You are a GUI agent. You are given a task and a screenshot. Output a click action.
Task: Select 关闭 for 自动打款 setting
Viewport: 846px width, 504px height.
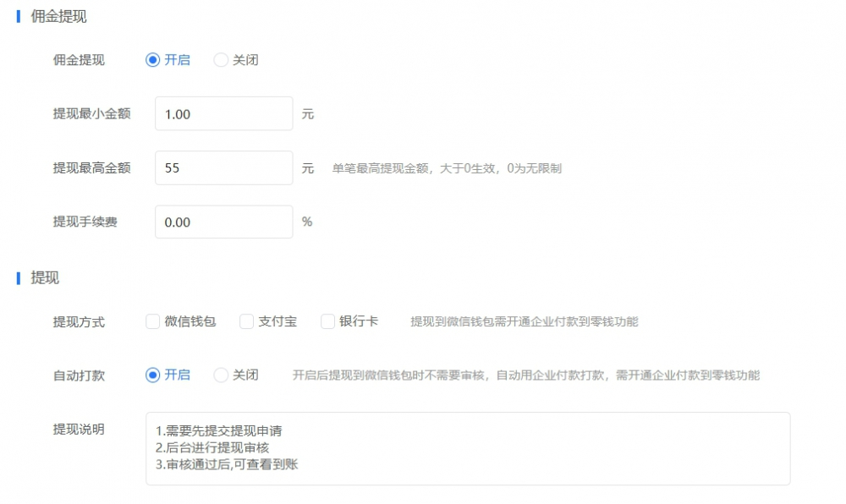[221, 375]
